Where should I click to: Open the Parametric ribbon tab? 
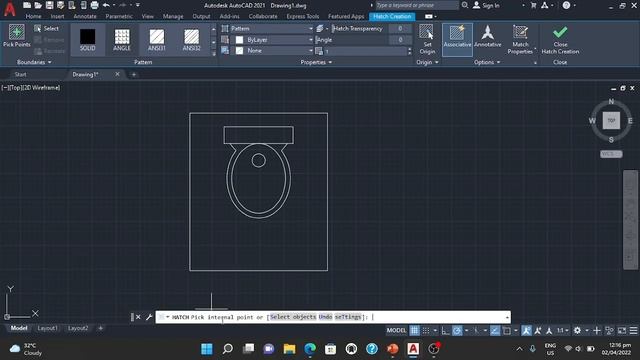pos(119,16)
